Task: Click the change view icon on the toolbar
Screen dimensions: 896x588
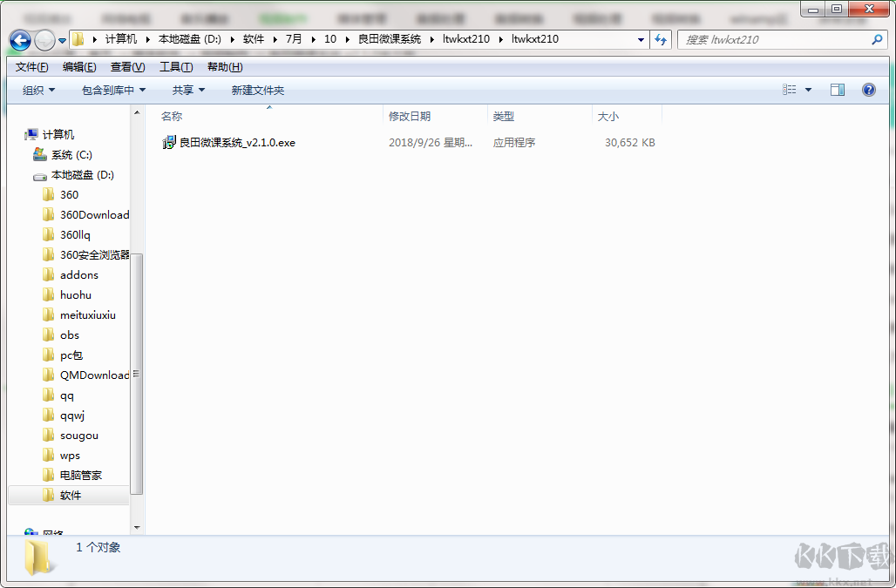Action: (x=790, y=90)
